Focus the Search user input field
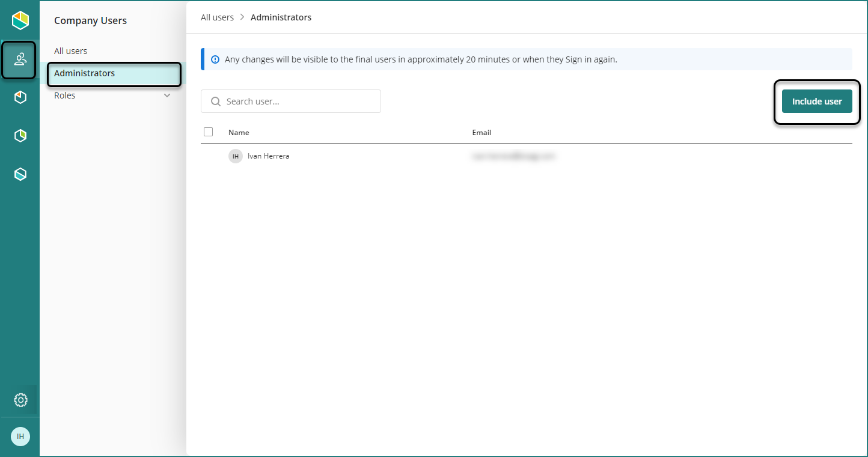868x457 pixels. click(x=291, y=101)
